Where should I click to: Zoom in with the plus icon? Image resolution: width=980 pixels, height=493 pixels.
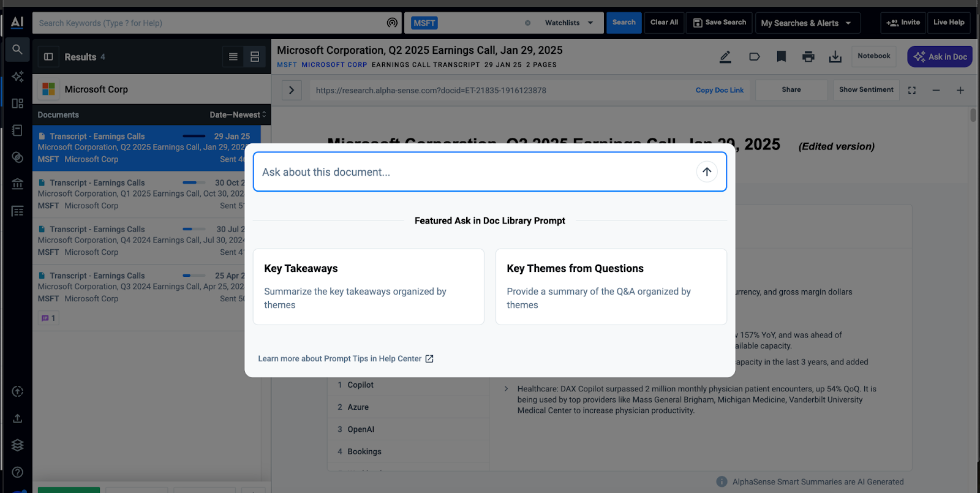pos(960,90)
